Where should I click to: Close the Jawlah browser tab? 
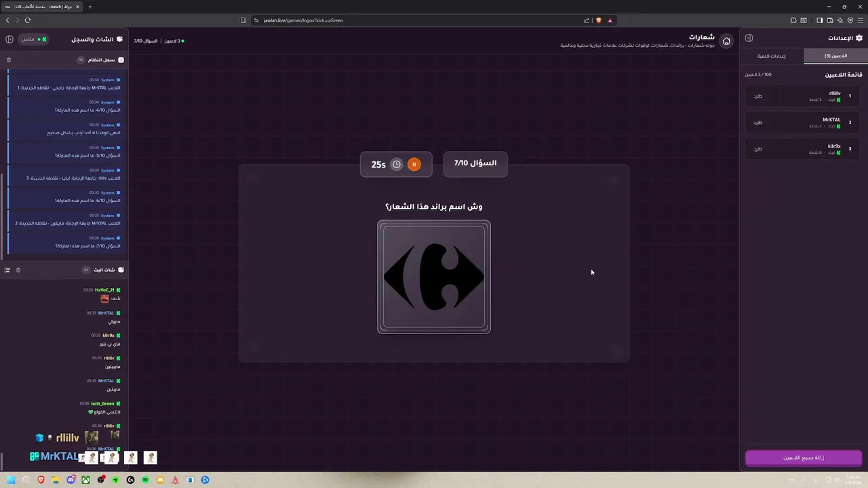77,7
